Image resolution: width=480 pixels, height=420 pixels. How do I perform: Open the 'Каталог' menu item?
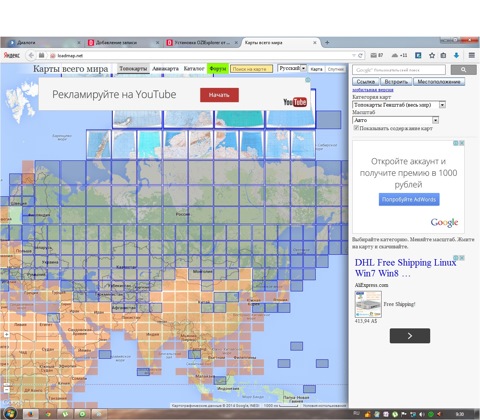pos(194,69)
